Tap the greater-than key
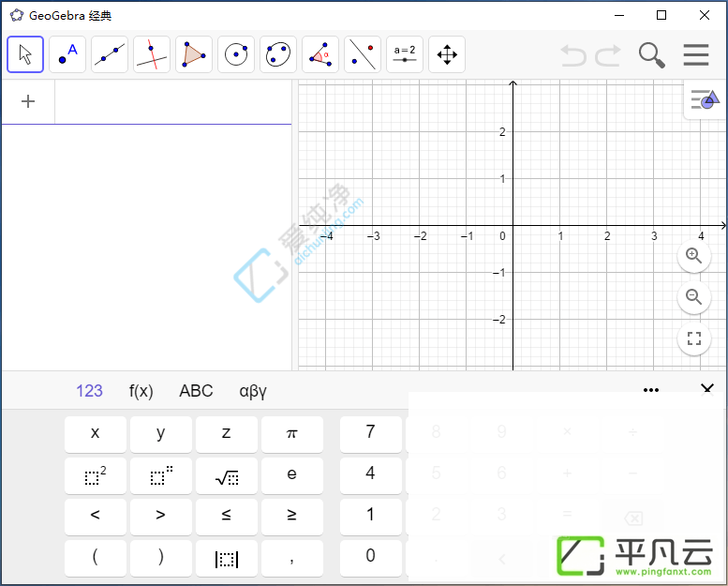 (160, 517)
